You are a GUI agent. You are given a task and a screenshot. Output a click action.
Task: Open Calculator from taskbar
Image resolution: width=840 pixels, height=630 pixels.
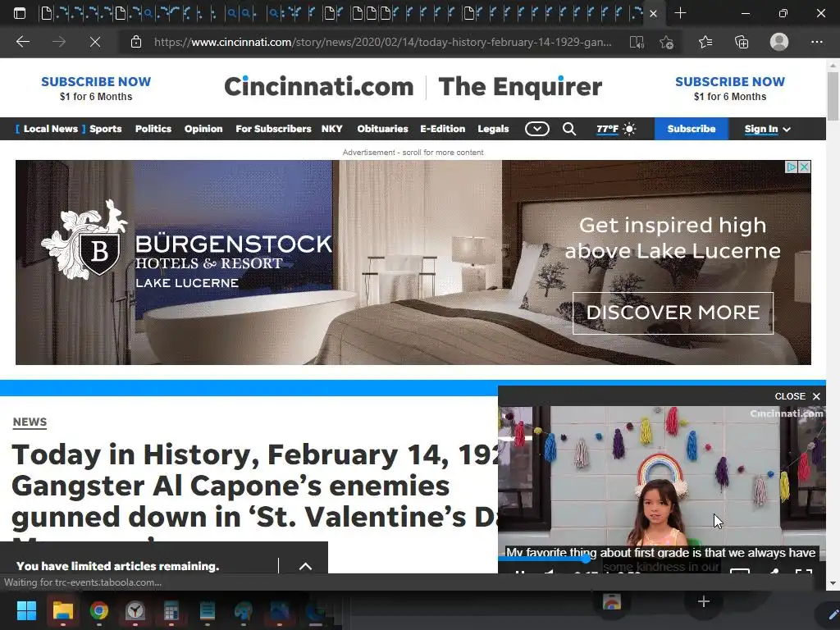[171, 610]
